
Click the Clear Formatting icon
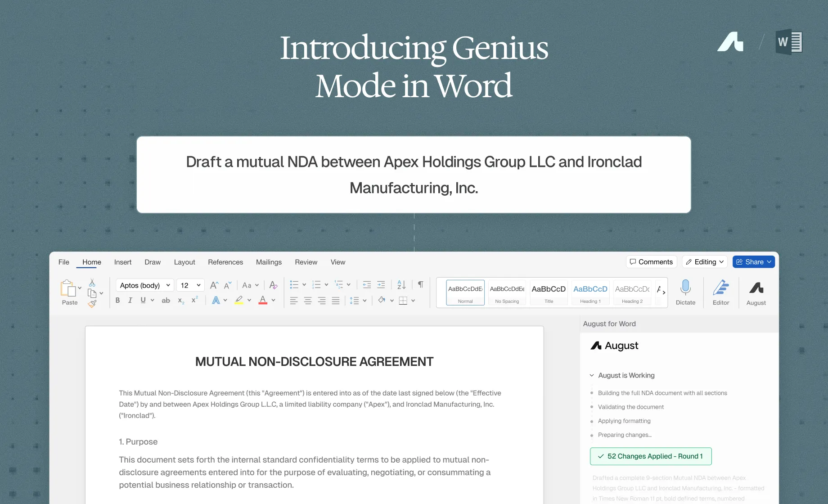[x=273, y=285]
